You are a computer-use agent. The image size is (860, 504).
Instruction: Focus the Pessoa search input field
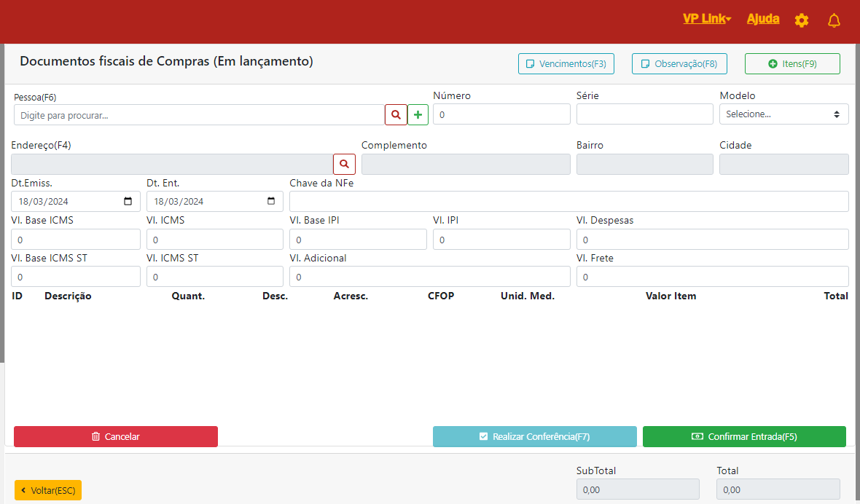point(199,115)
